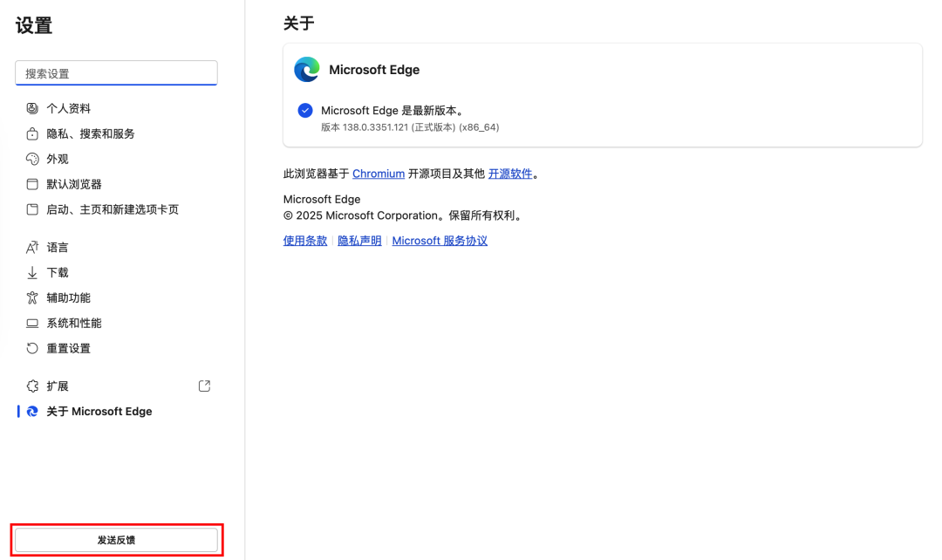This screenshot has width=942, height=560.
Task: Open the 使用条款 link
Action: coord(305,241)
